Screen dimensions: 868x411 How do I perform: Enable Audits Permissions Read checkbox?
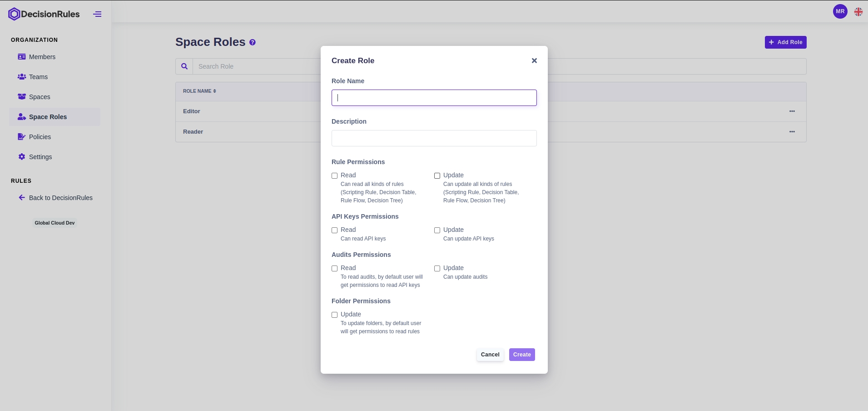point(335,268)
